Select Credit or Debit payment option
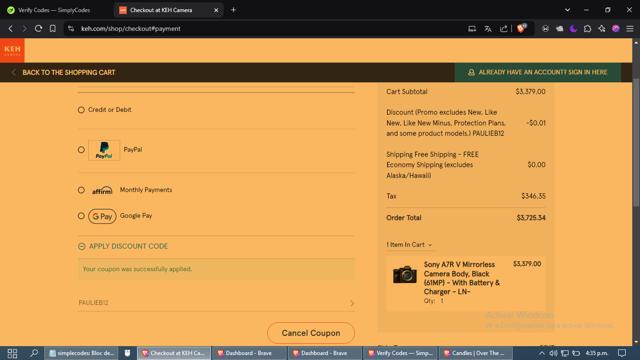Viewport: 640px width, 360px height. [81, 110]
